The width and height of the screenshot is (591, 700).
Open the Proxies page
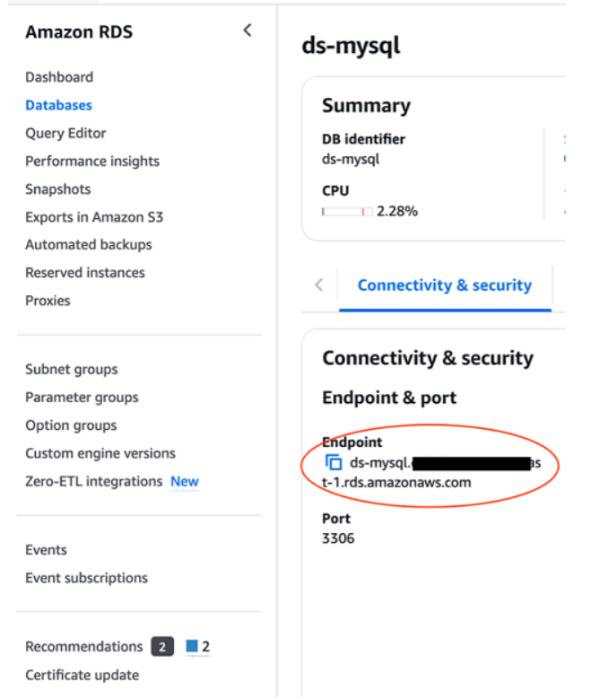point(48,301)
